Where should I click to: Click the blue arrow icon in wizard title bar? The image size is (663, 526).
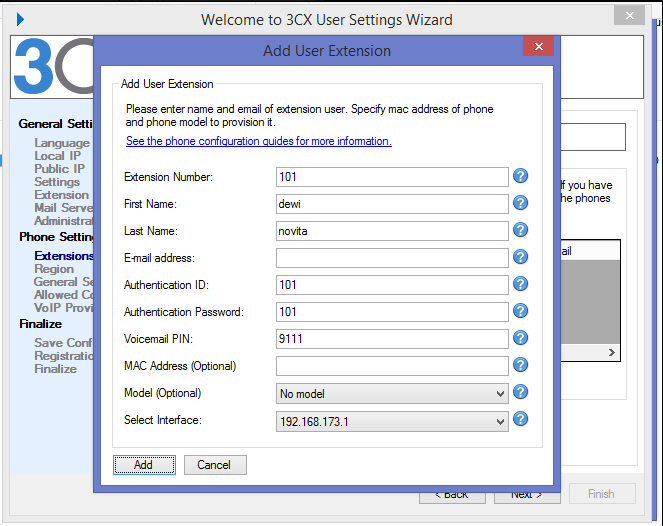click(20, 19)
